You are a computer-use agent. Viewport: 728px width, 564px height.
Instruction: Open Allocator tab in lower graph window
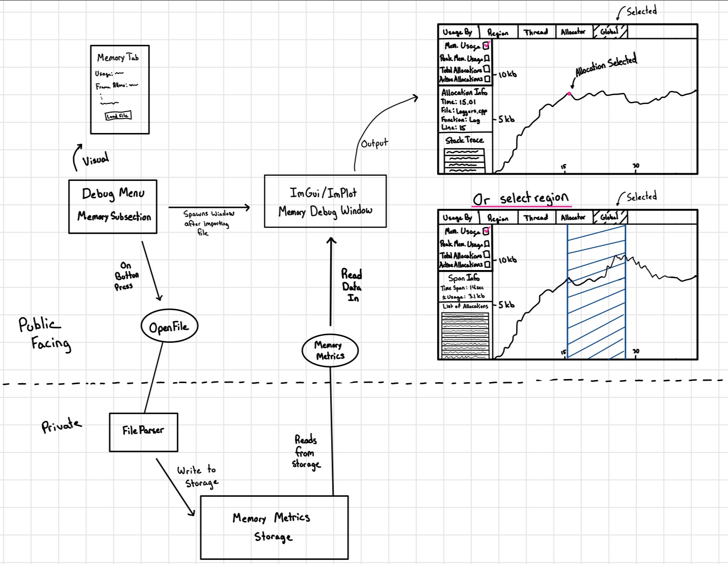[x=573, y=218]
